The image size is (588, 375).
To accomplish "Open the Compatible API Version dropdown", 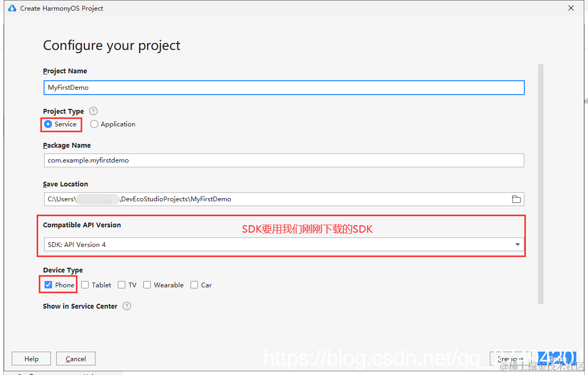I will point(284,244).
